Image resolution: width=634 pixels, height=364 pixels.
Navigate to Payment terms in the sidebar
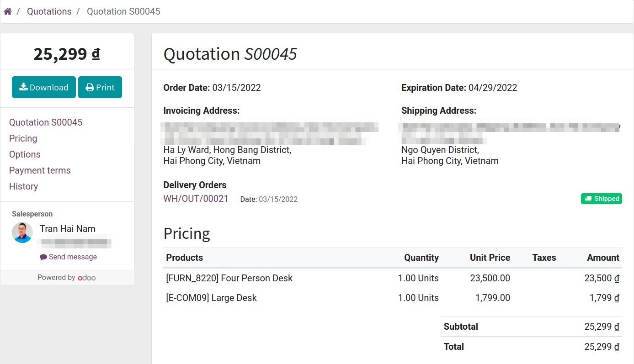[40, 170]
